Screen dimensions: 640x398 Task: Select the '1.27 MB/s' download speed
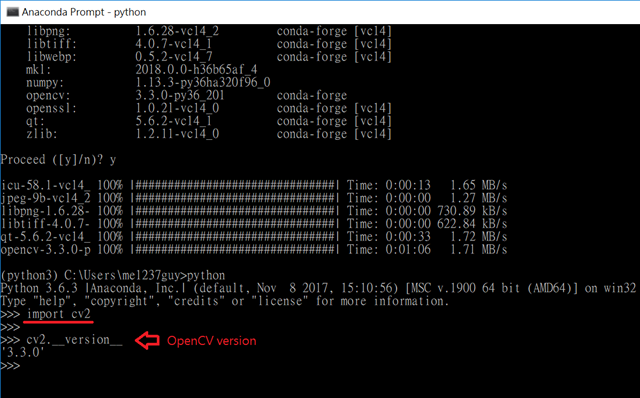(478, 198)
